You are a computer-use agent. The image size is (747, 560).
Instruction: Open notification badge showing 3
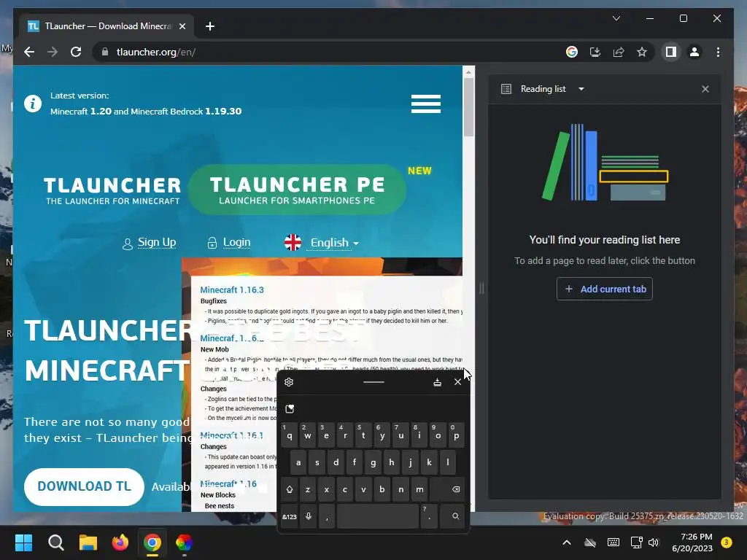727,542
